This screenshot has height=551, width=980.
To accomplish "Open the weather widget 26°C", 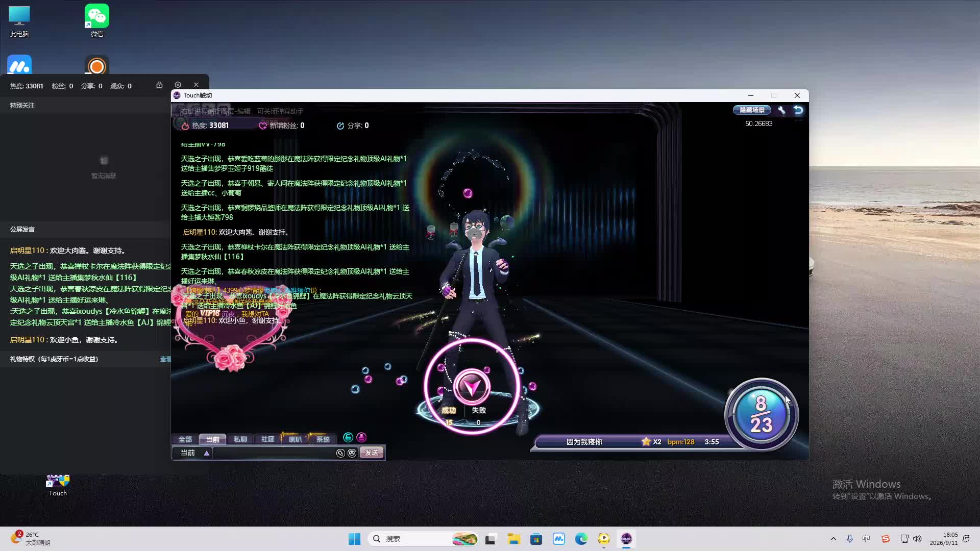I will click(31, 539).
